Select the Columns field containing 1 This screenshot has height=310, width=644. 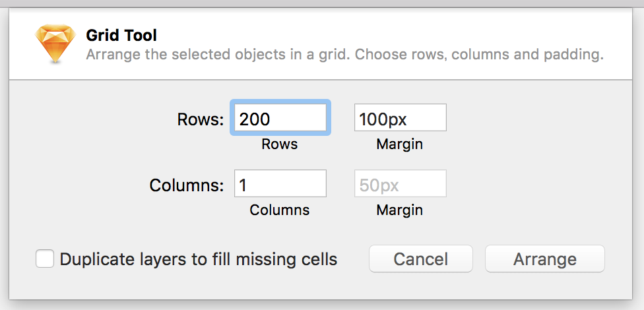[280, 183]
